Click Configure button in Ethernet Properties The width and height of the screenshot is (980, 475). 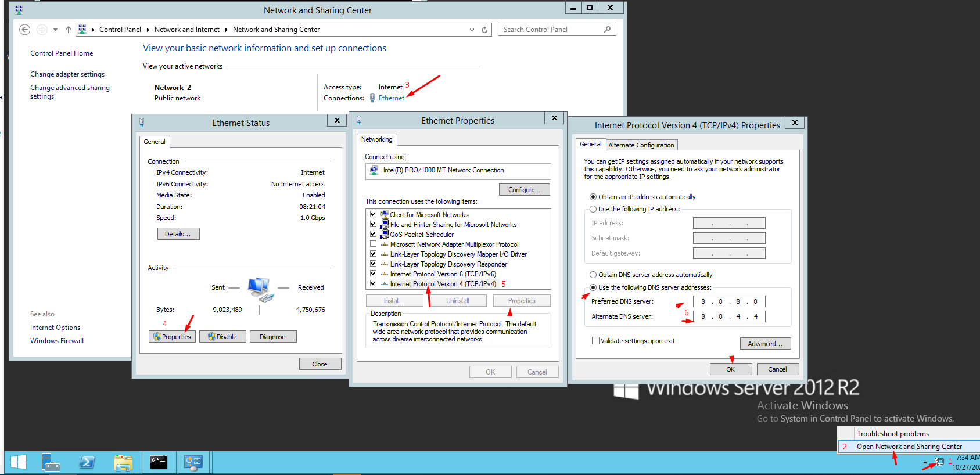pyautogui.click(x=525, y=190)
